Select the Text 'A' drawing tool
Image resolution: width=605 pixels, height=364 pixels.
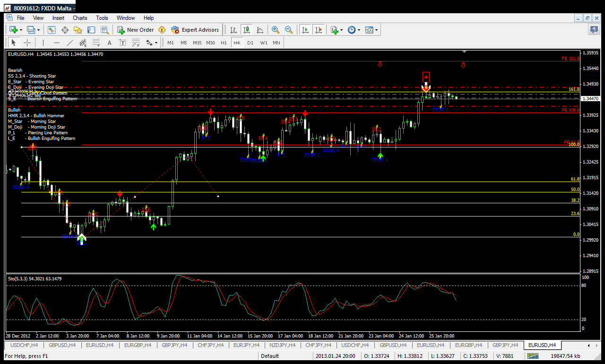pos(109,43)
